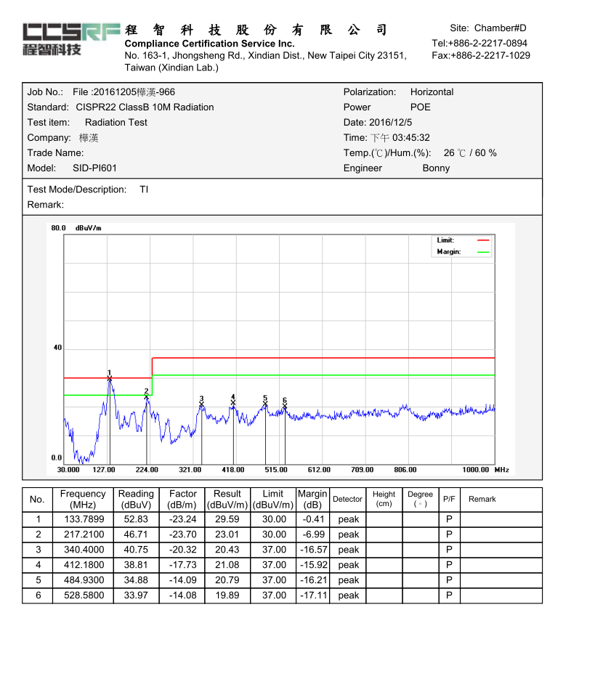This screenshot has height=700, width=595.
Task: Click the Factor (dB/m) column header
Action: point(182,499)
